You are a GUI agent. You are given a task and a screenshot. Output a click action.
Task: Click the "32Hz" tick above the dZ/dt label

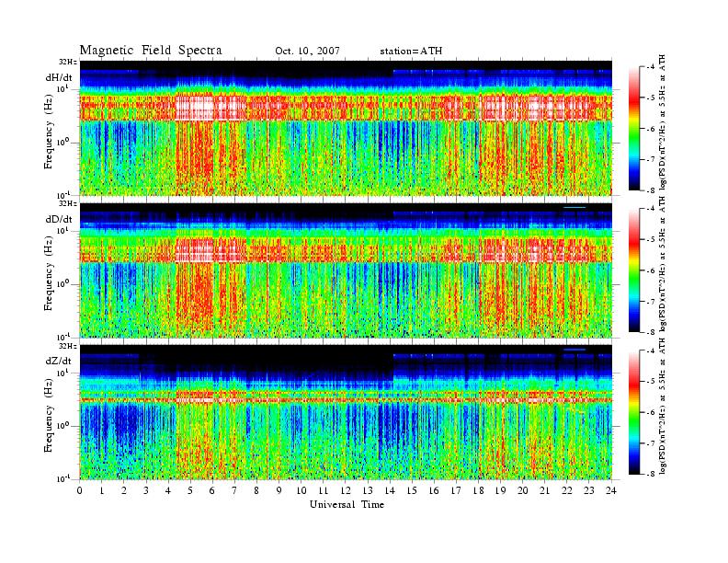(68, 346)
